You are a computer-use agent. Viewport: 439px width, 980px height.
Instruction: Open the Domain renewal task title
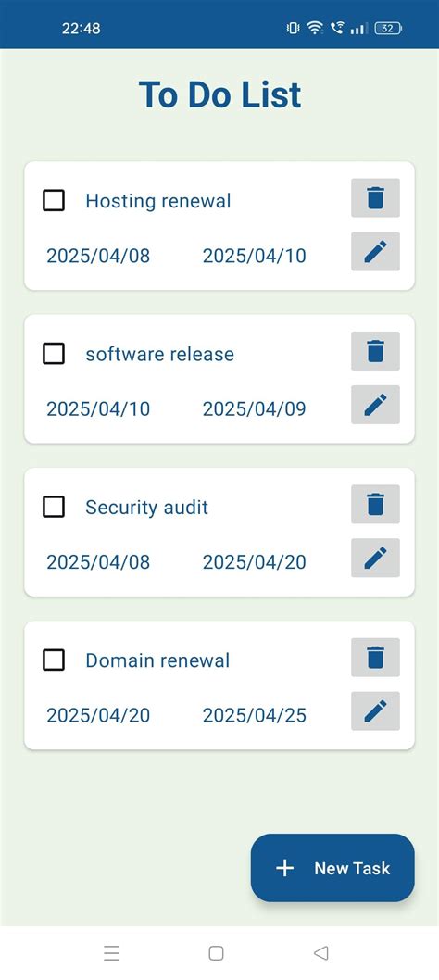coord(157,660)
